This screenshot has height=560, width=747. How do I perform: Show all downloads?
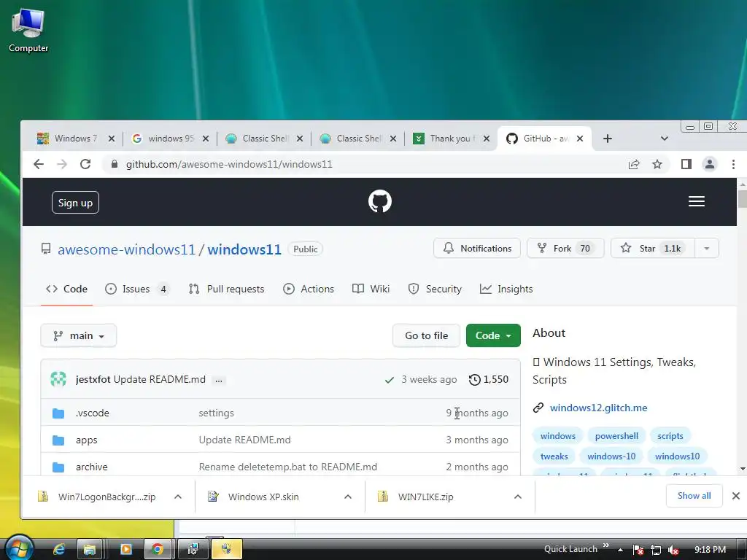point(694,496)
